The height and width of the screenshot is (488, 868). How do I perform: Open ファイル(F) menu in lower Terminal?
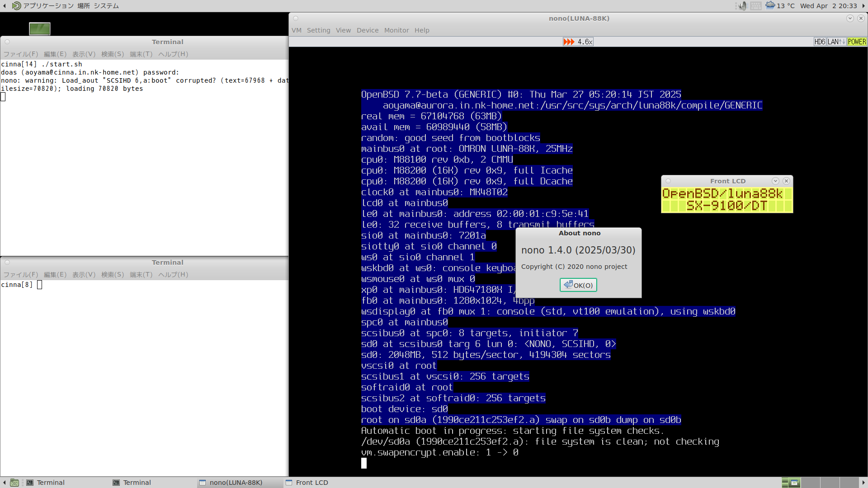(21, 275)
